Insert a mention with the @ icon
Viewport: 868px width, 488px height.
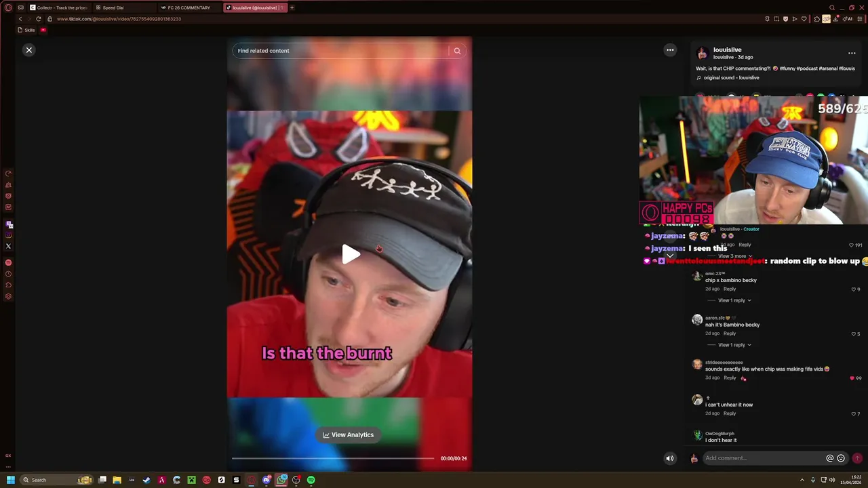tap(829, 458)
